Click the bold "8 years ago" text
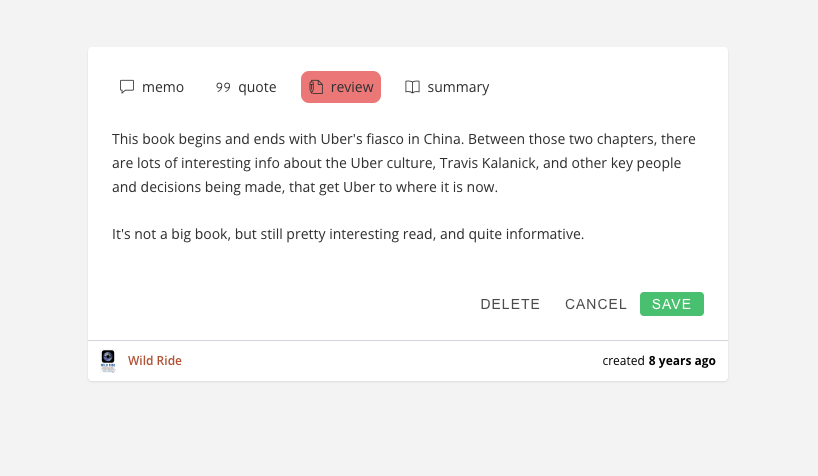818x476 pixels. (x=682, y=361)
